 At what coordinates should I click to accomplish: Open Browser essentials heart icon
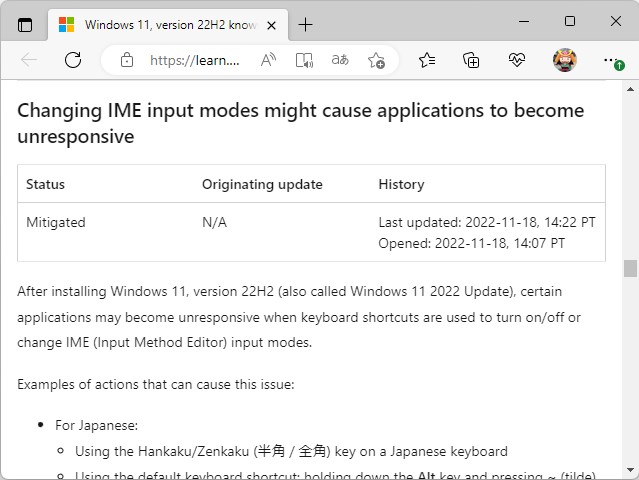[x=516, y=60]
